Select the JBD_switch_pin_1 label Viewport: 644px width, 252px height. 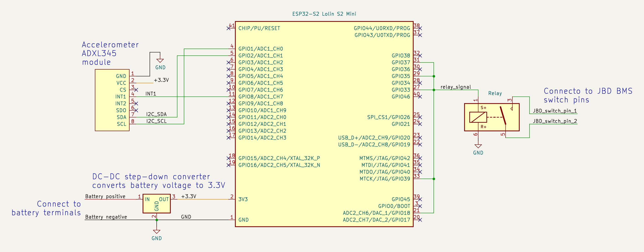pos(553,111)
